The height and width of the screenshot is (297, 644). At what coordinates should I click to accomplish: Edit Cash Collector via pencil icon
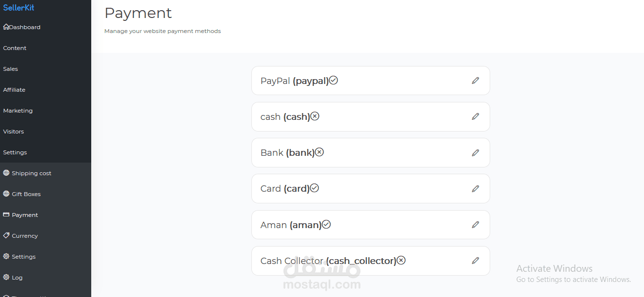click(476, 261)
